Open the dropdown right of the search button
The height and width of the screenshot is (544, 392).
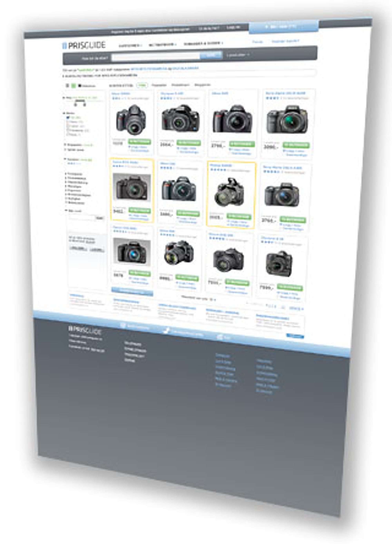238,55
